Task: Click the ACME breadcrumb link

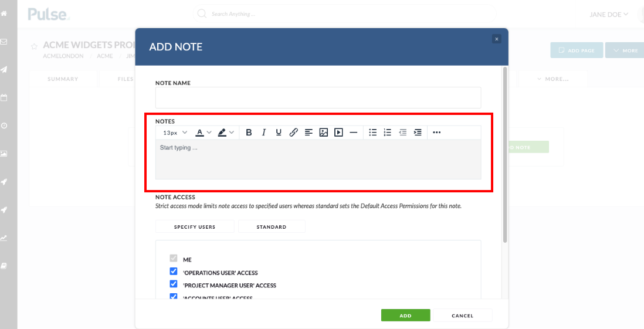Action: [105, 56]
